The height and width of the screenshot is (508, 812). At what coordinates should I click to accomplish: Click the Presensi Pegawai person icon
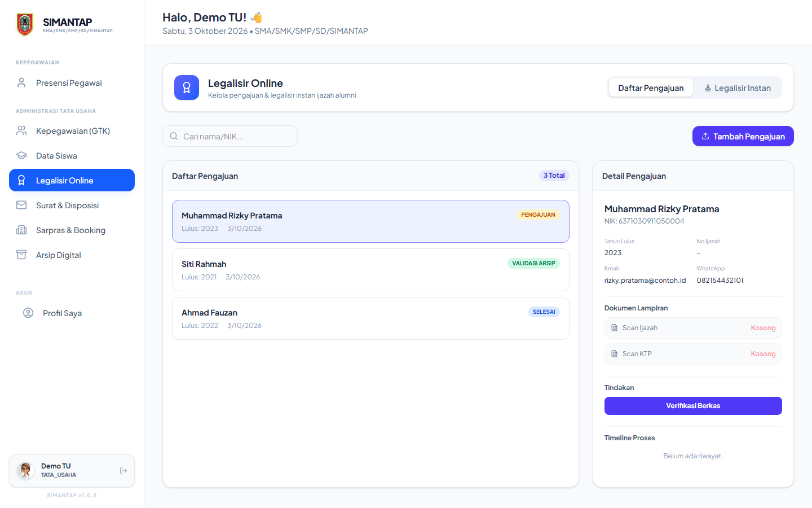tap(21, 83)
